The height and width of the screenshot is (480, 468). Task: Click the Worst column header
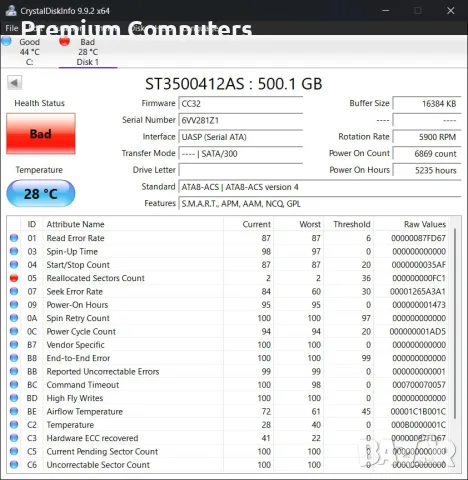(299, 224)
